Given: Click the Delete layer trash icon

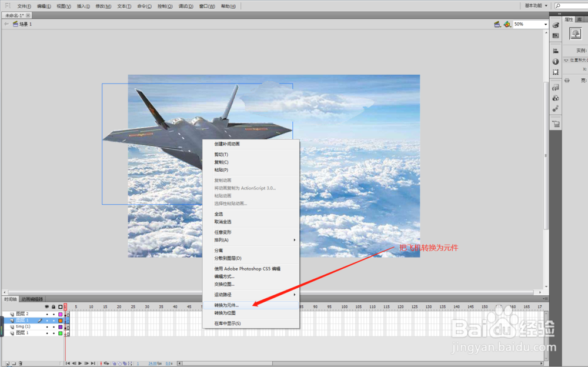Looking at the screenshot, I should [x=21, y=363].
